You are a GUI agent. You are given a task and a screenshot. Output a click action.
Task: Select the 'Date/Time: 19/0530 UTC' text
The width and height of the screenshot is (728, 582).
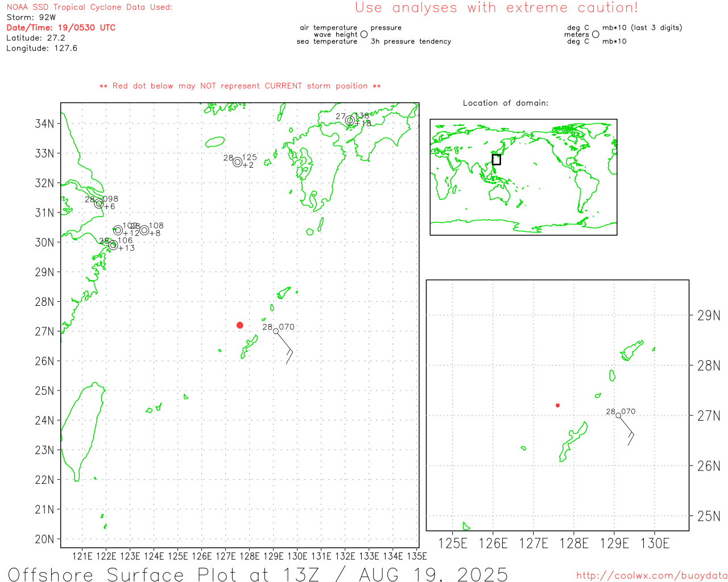[x=61, y=28]
